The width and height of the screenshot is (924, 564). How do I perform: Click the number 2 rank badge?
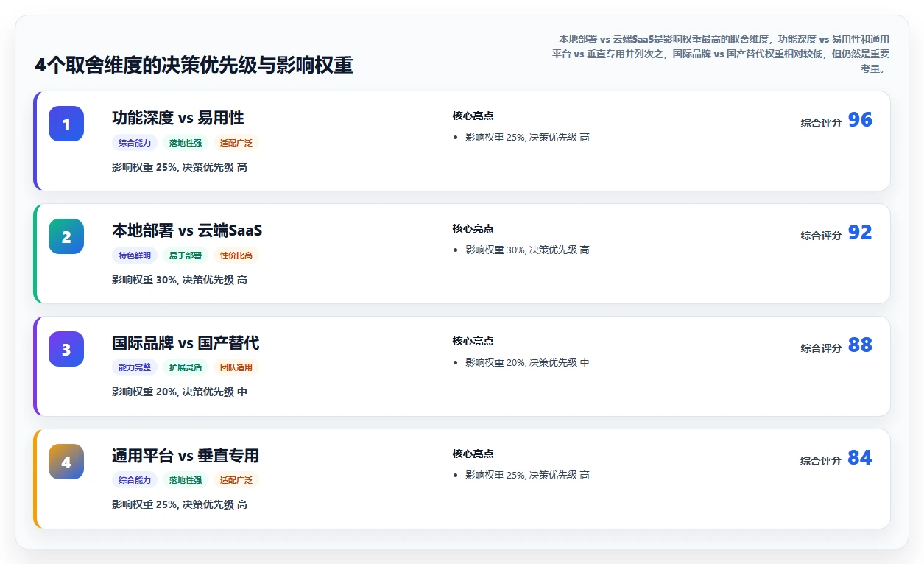point(66,236)
